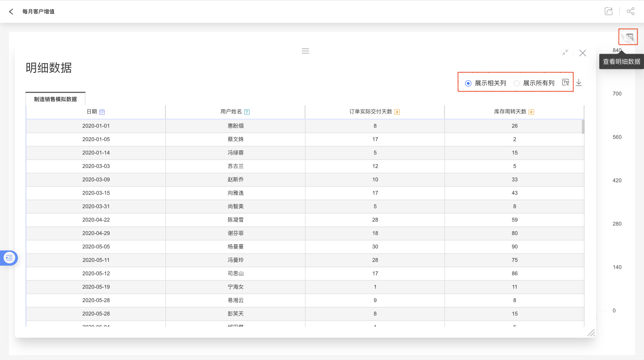Viewport: 644px width, 360px height.
Task: Click the 库存周转天数 column header
Action: point(510,112)
